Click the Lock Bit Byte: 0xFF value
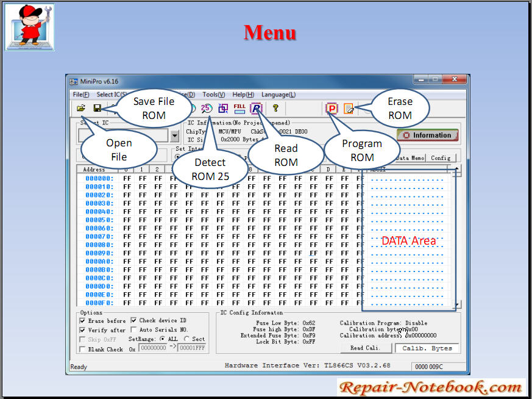This screenshot has width=532, height=399. [286, 342]
